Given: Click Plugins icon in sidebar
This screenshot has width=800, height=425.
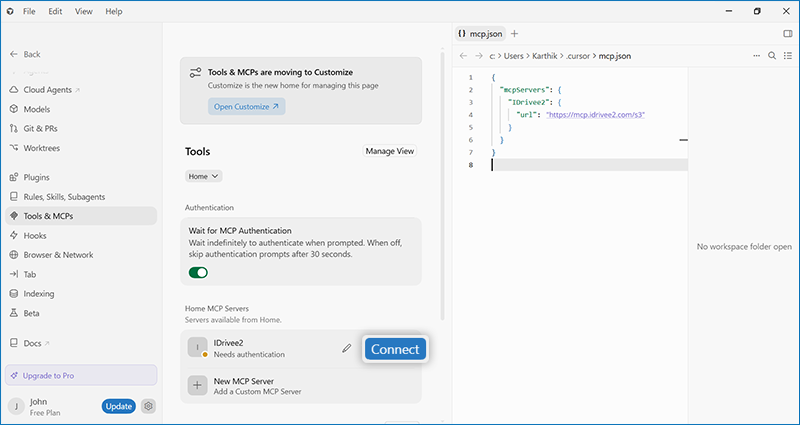Looking at the screenshot, I should [x=14, y=178].
